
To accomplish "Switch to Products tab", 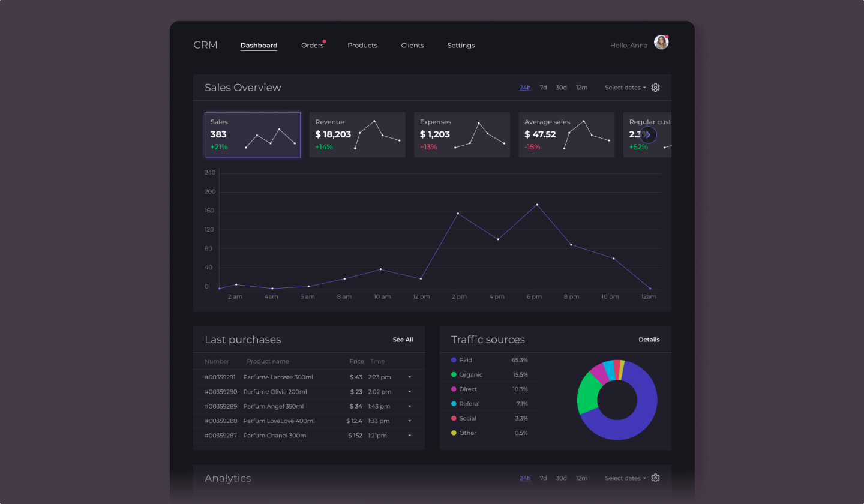I will [362, 46].
